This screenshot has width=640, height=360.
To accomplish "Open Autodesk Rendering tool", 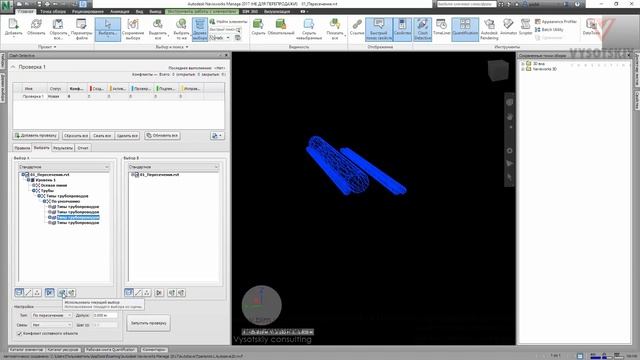I will pos(489,29).
